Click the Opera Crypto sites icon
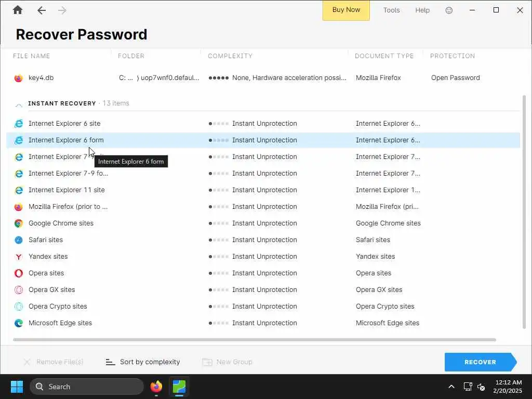532x399 pixels. (x=19, y=307)
